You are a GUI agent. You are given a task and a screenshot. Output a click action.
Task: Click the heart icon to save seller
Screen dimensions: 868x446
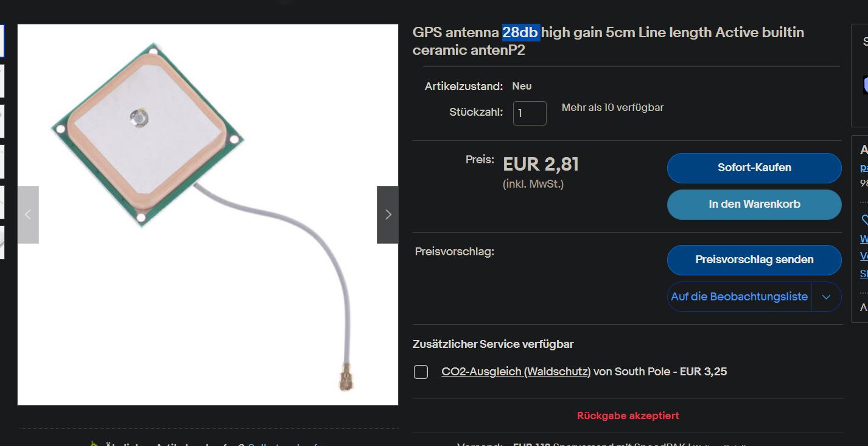pyautogui.click(x=865, y=220)
